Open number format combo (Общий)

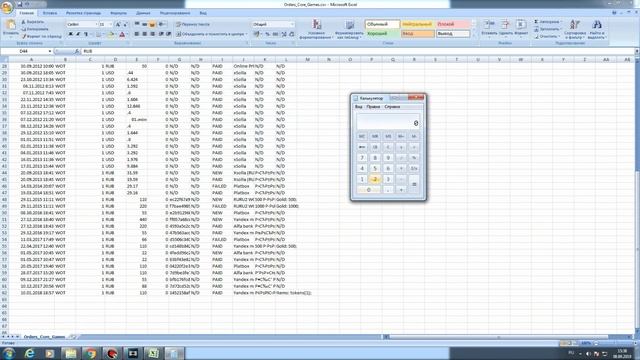click(273, 24)
